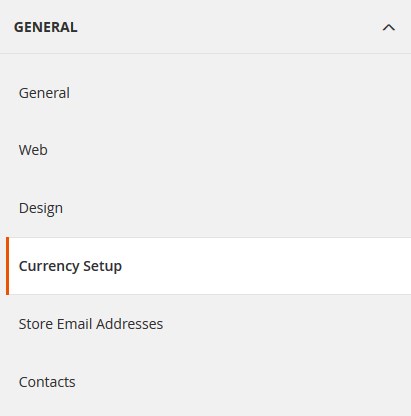Collapse the GENERAL section using the chevron
Viewport: 411px width, 416px height.
389,27
